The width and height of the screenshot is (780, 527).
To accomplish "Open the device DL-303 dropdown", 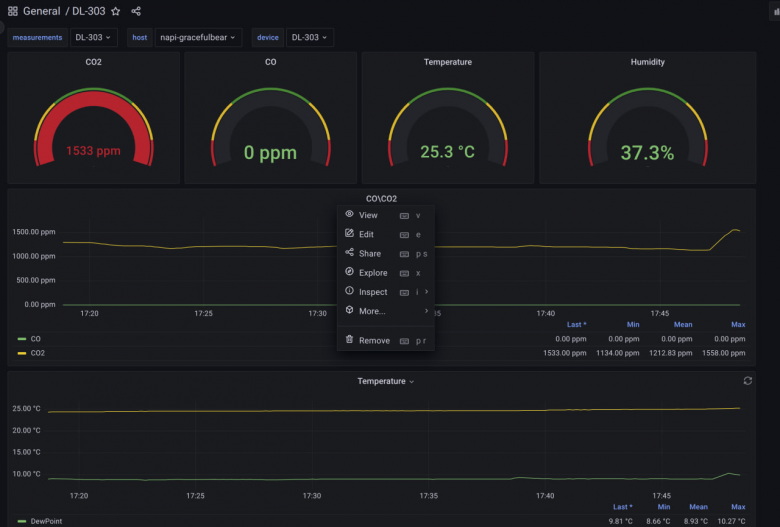I will [309, 37].
